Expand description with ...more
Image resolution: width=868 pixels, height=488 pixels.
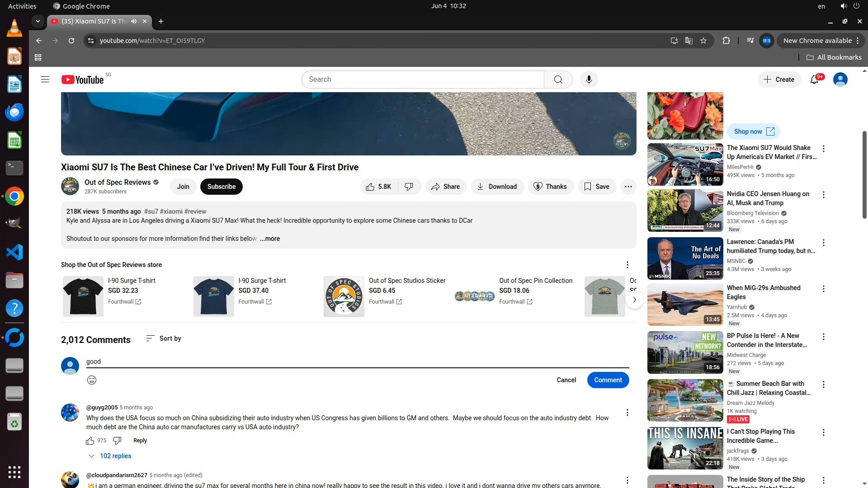tap(270, 239)
